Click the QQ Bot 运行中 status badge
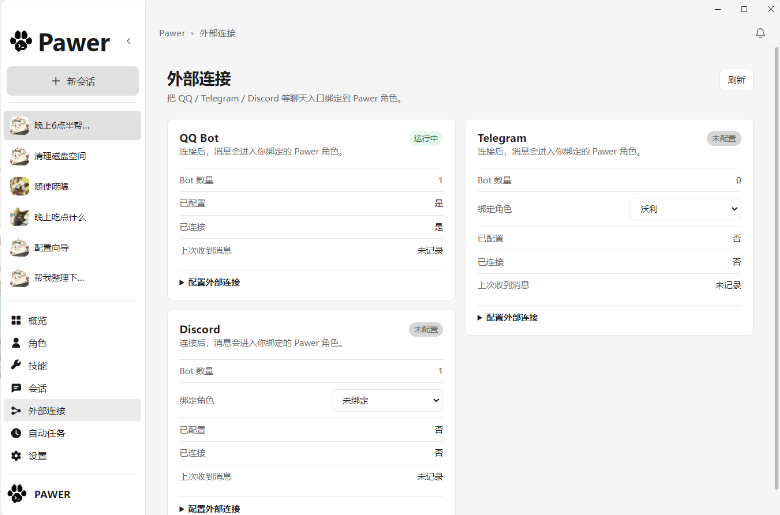The image size is (780, 515). [426, 138]
